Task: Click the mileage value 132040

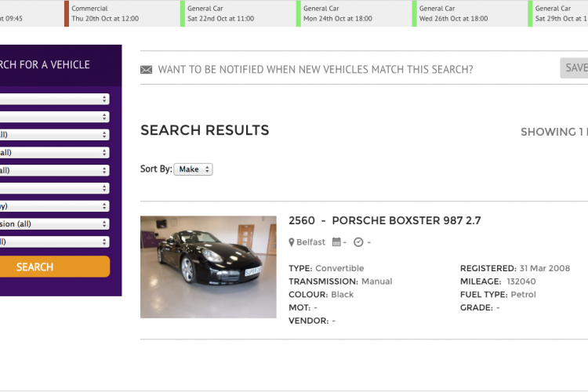Action: tap(521, 281)
